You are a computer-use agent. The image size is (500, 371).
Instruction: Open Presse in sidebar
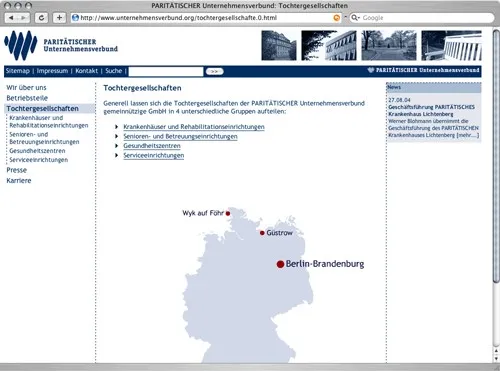click(17, 170)
